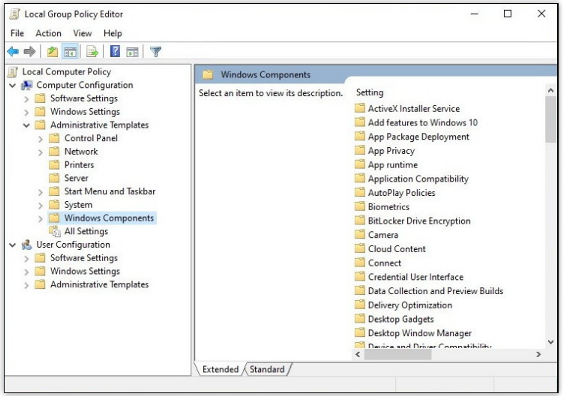This screenshot has width=563, height=396.
Task: Select Server in the tree
Action: 76,178
